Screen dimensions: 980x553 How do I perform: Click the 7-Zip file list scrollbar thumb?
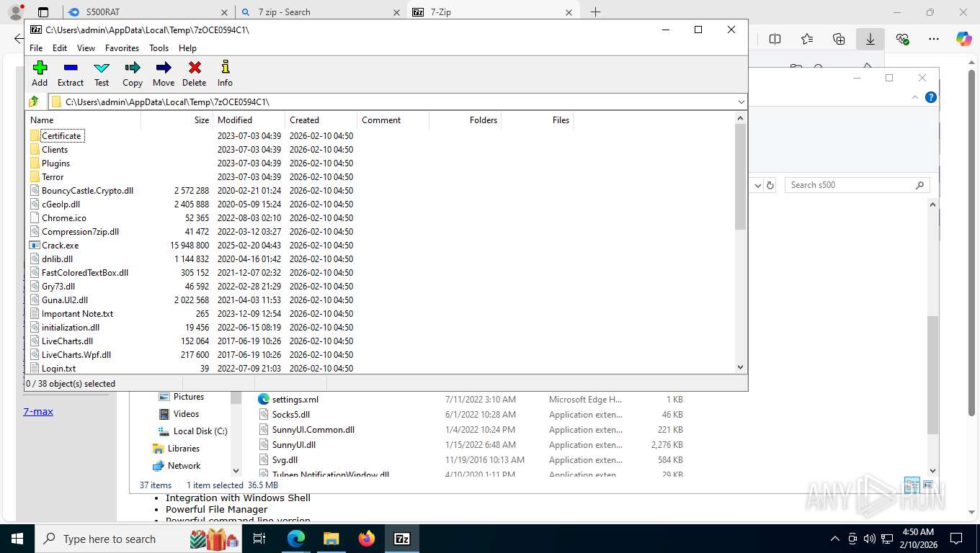tap(740, 177)
